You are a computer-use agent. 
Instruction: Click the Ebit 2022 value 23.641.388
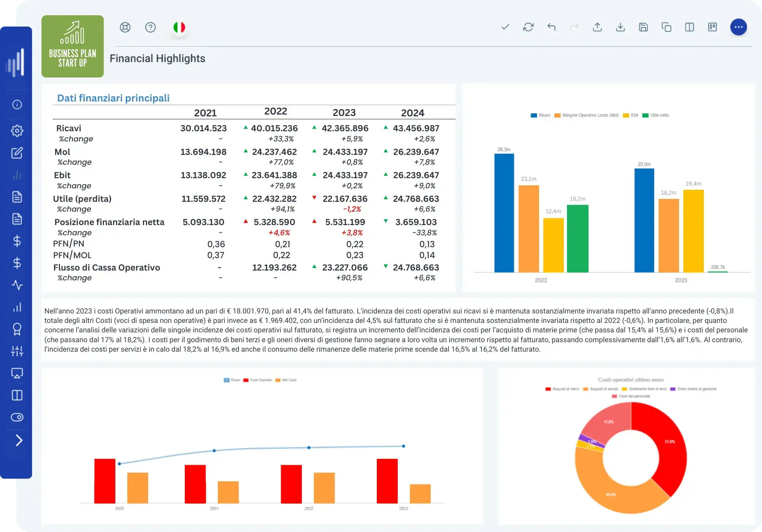274,175
